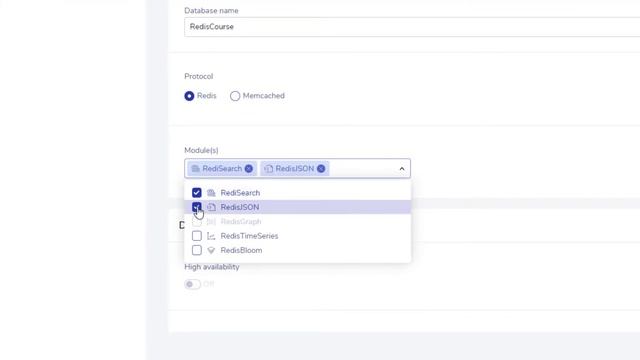The height and width of the screenshot is (360, 640).
Task: Click the RedisBloom filter icon
Action: [211, 250]
